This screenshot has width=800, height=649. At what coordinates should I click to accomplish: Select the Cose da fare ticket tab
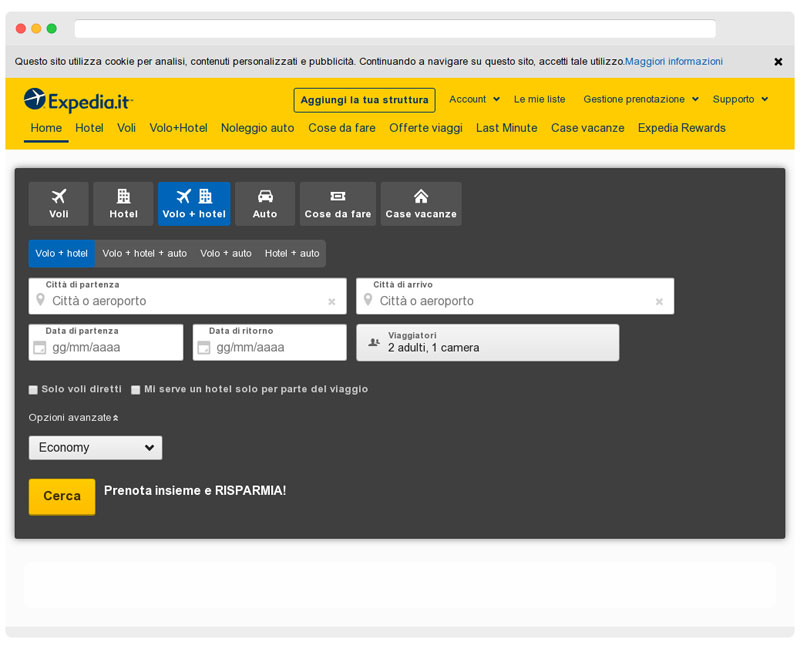338,204
